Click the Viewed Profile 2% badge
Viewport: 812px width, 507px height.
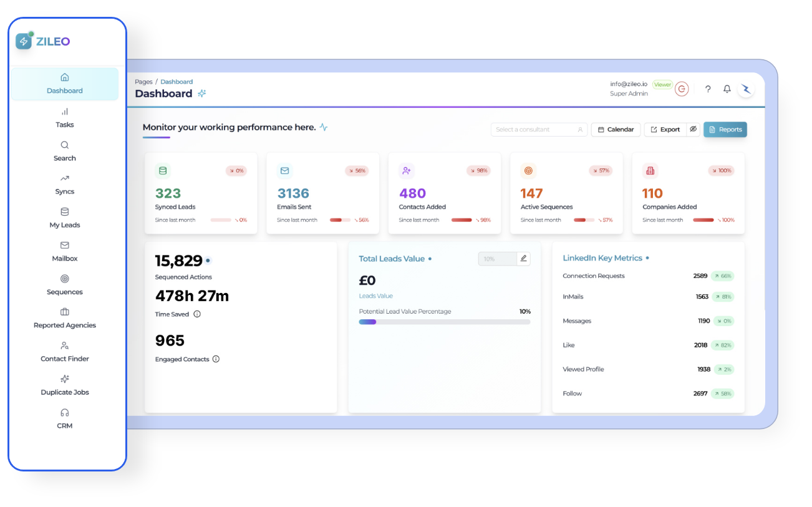(723, 369)
